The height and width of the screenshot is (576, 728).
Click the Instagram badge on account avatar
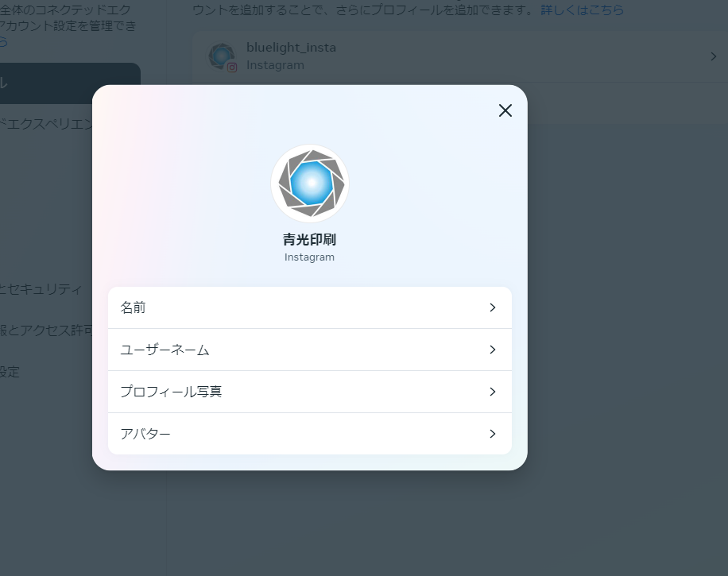(232, 68)
